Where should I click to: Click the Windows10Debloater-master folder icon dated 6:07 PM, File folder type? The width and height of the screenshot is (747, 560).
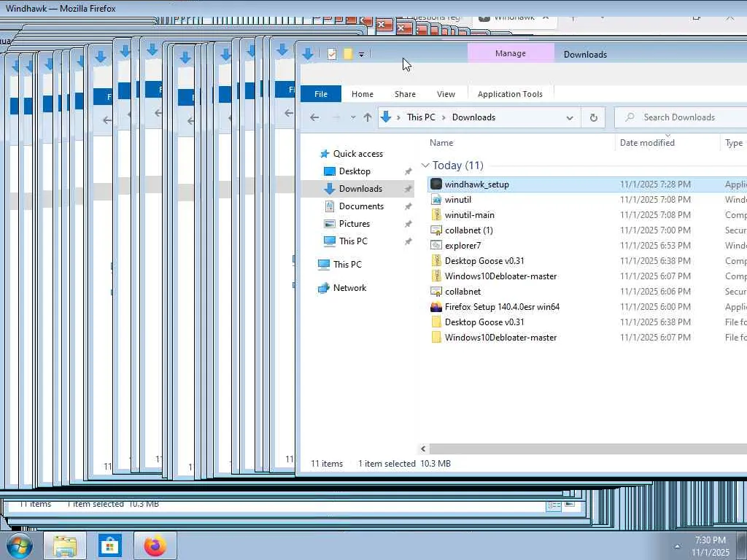436,337
